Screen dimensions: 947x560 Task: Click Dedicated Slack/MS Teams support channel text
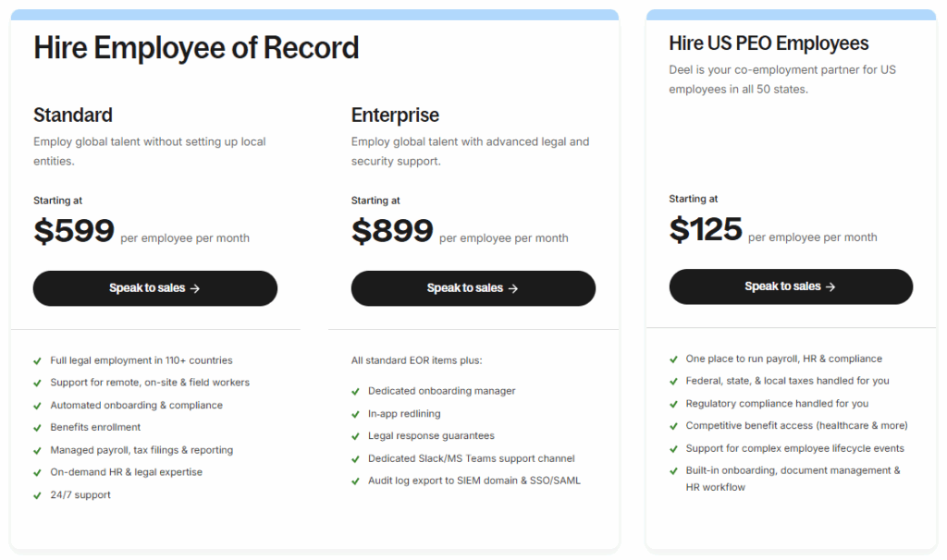click(471, 458)
